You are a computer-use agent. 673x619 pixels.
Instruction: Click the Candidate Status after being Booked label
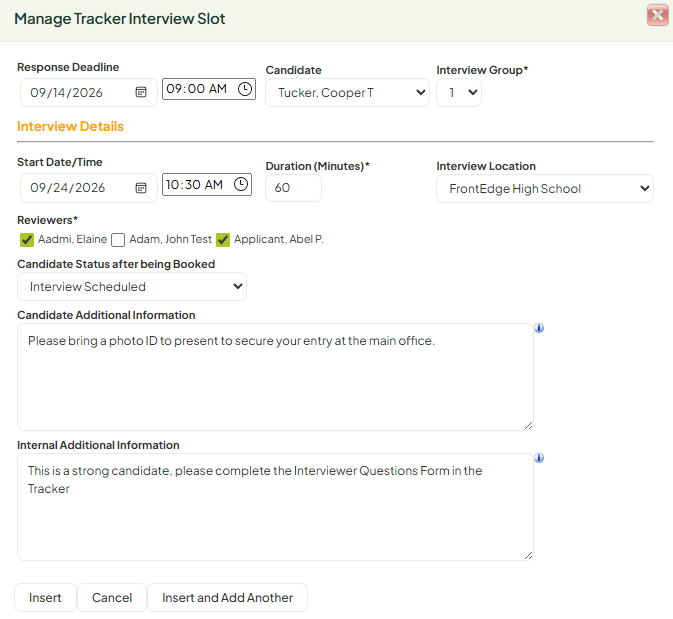[116, 264]
